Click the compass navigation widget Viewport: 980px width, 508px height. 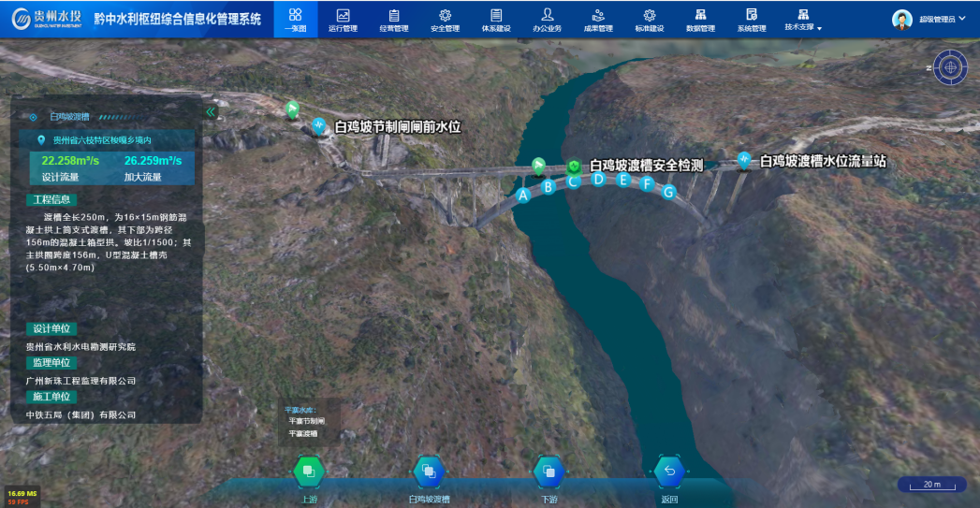(x=950, y=67)
